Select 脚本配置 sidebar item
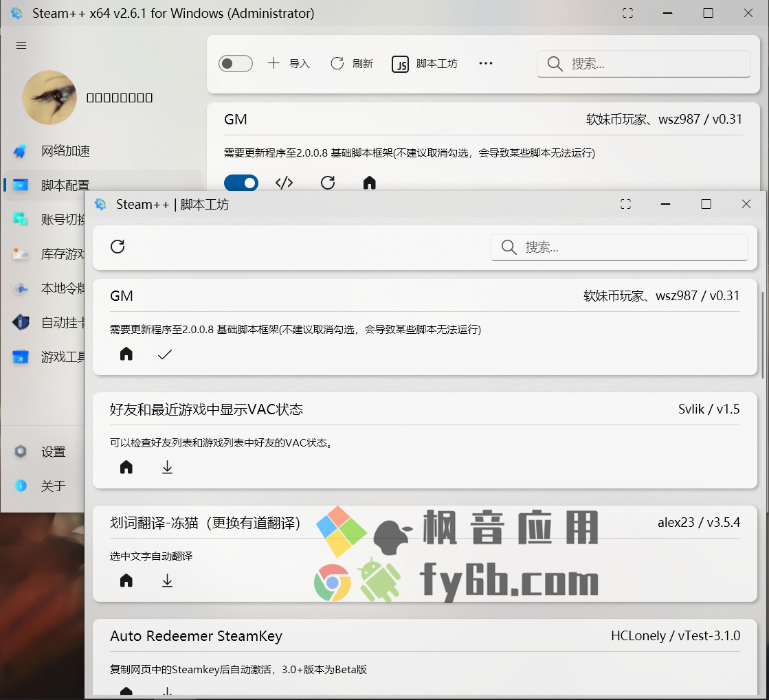Image resolution: width=769 pixels, height=700 pixels. (103, 185)
